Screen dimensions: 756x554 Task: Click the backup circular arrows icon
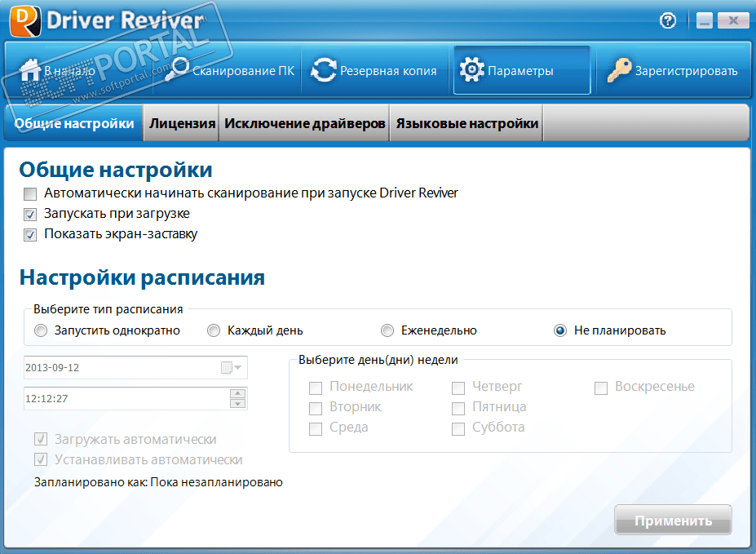324,70
